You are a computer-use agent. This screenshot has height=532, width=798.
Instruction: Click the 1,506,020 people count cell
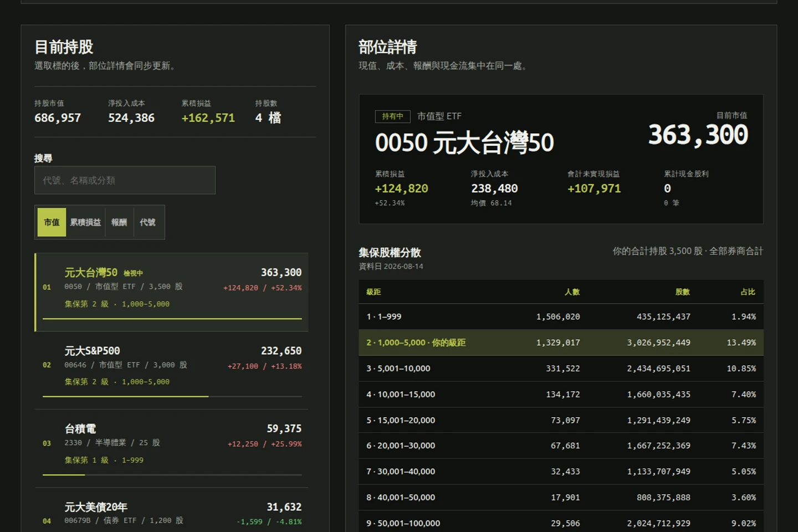click(558, 316)
